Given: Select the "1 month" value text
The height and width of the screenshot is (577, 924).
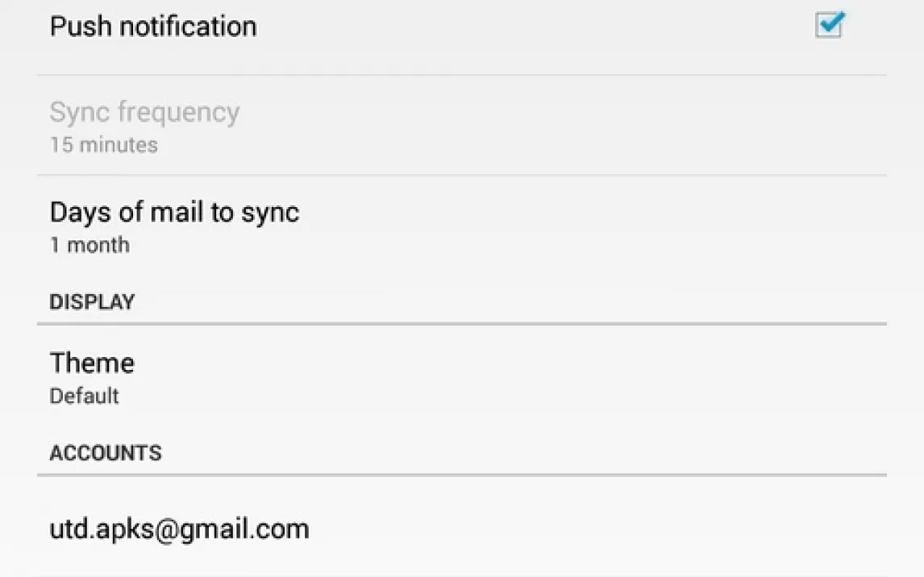Looking at the screenshot, I should point(89,245).
